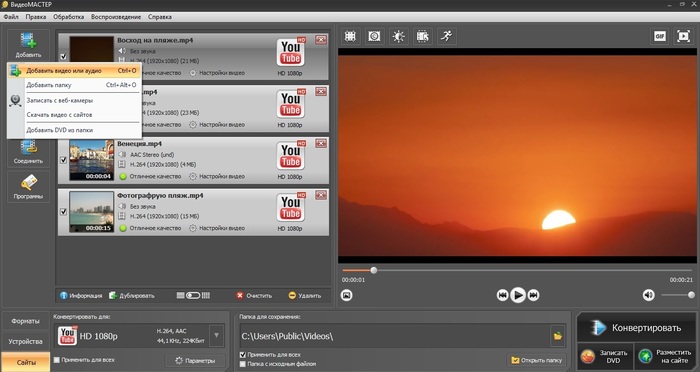
Task: Open the Воспроизведение menu
Action: click(x=116, y=17)
